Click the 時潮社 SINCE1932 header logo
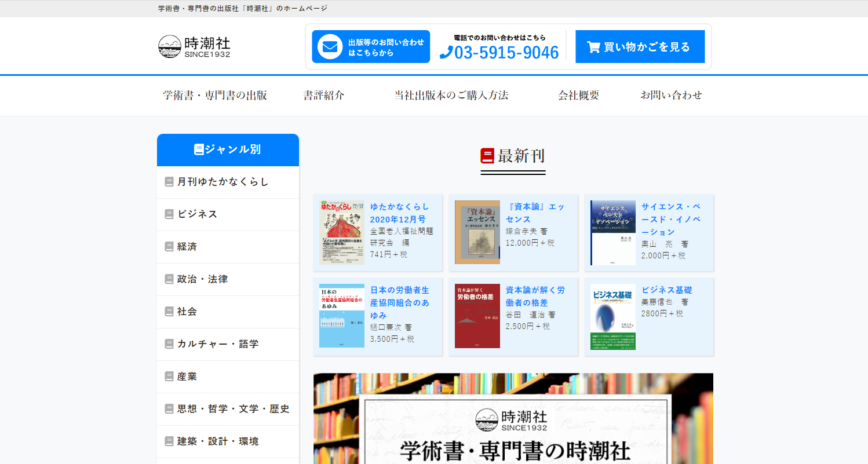The width and height of the screenshot is (868, 464). pyautogui.click(x=194, y=46)
